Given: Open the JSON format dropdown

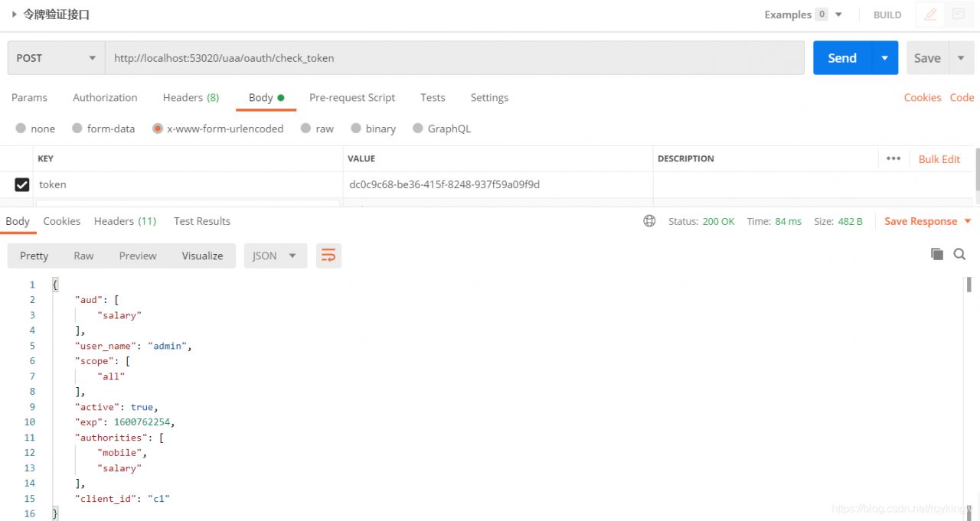Looking at the screenshot, I should 276,256.
